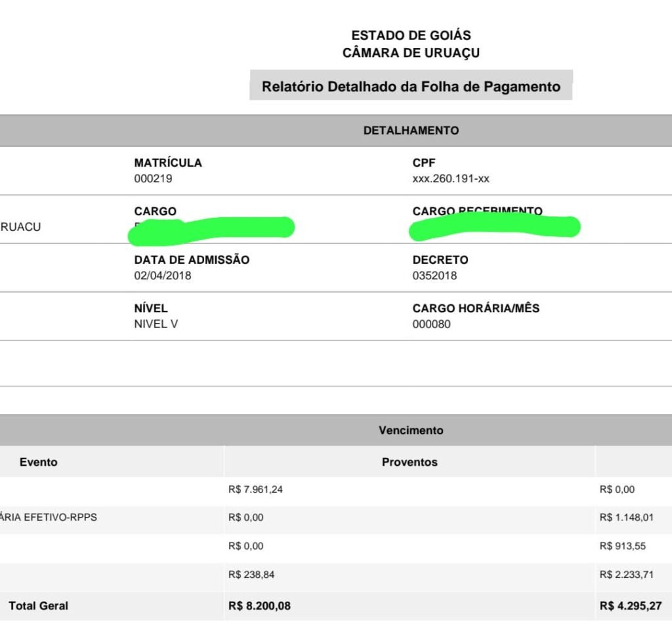Screen dimensions: 672x637
Task: Select the DETALHAMENTO section header
Action: click(x=411, y=131)
